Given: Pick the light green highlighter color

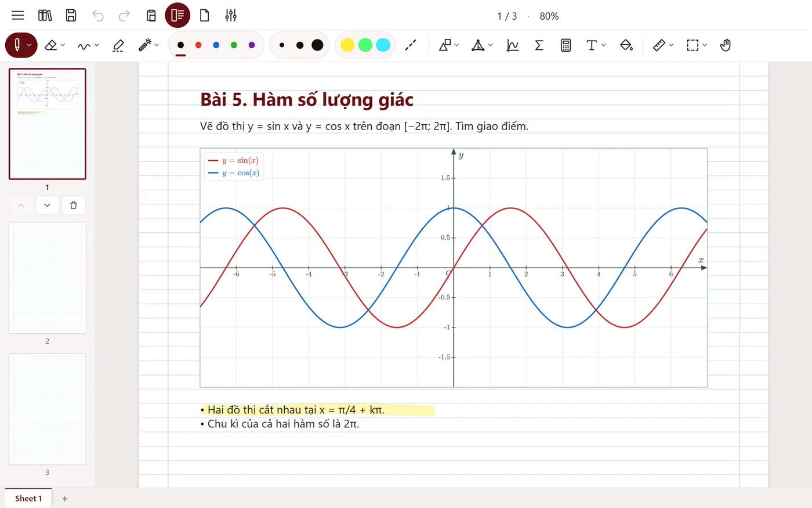Looking at the screenshot, I should coord(365,45).
